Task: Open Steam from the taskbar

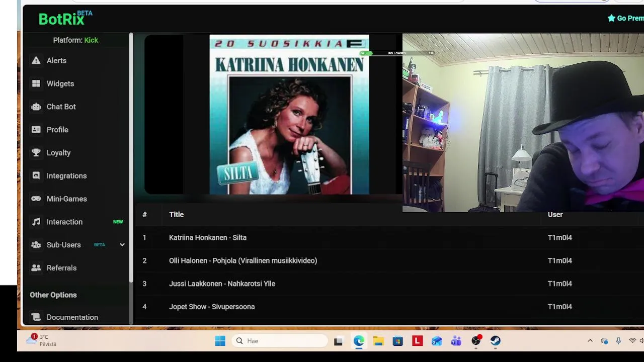Action: click(496, 341)
